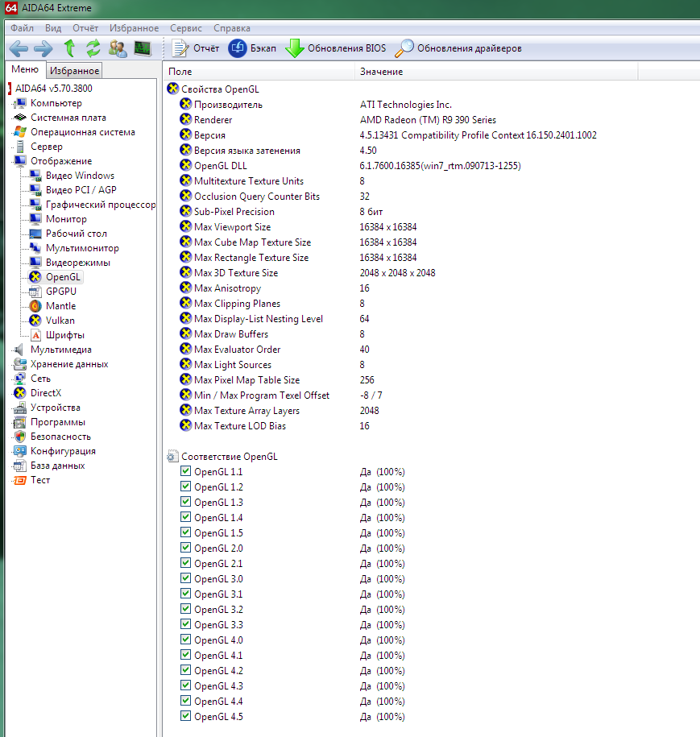Refresh the page using green arrows icon
This screenshot has height=737, width=700.
point(93,48)
